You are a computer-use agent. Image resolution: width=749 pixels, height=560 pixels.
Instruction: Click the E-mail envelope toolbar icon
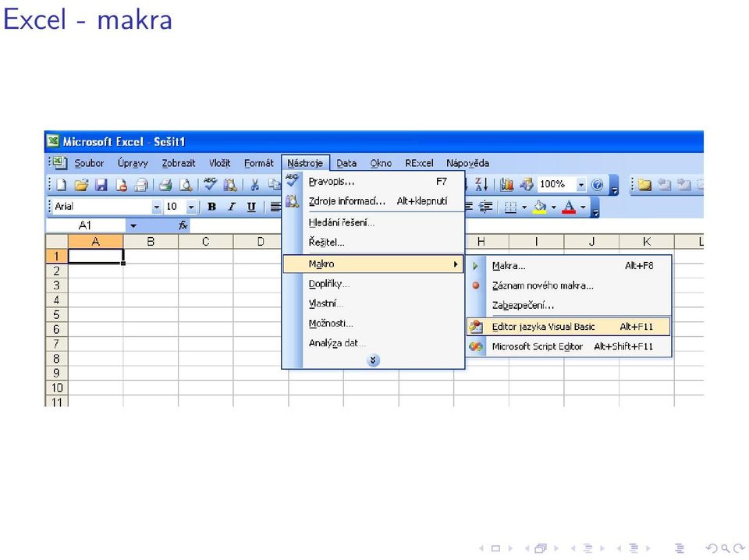click(x=141, y=185)
